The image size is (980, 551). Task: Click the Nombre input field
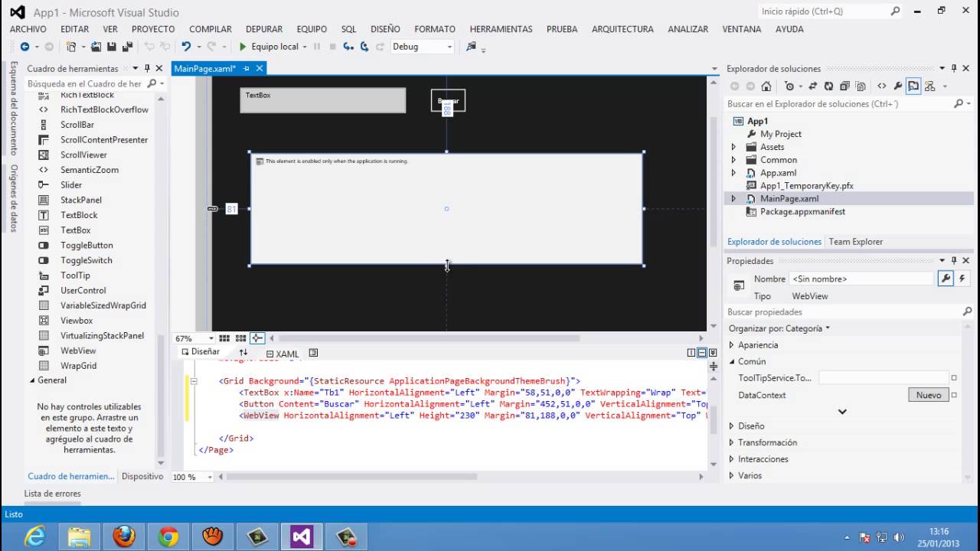[x=861, y=279]
